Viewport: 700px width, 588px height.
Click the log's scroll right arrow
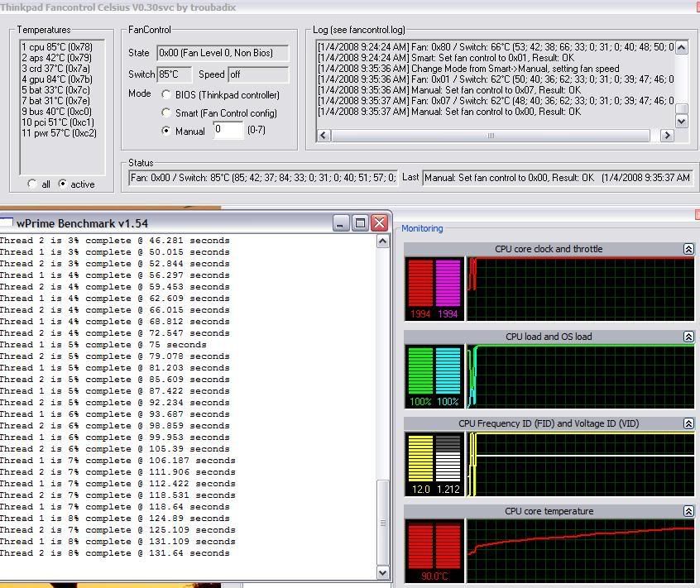(x=667, y=136)
